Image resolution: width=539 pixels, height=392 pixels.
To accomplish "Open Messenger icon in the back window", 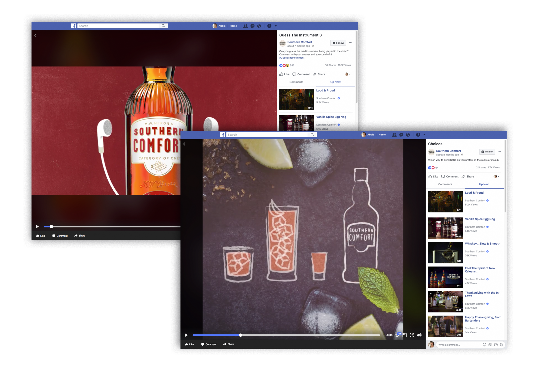I will tap(252, 26).
